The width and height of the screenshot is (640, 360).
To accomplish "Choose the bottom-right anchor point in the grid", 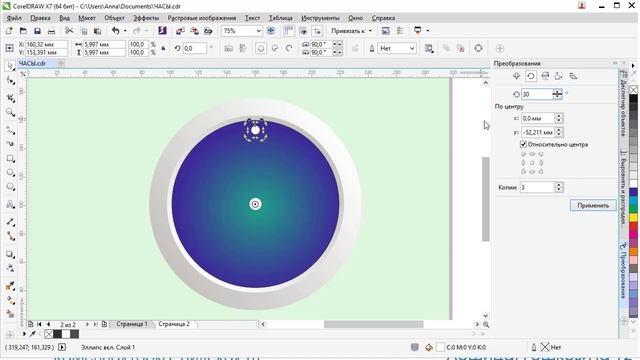I will pyautogui.click(x=541, y=171).
